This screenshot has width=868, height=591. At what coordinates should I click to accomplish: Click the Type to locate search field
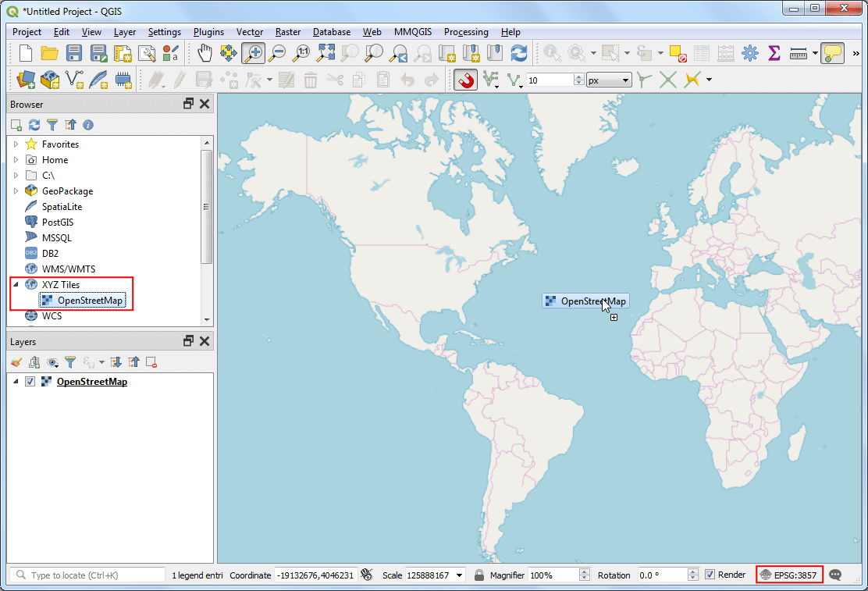click(x=86, y=575)
